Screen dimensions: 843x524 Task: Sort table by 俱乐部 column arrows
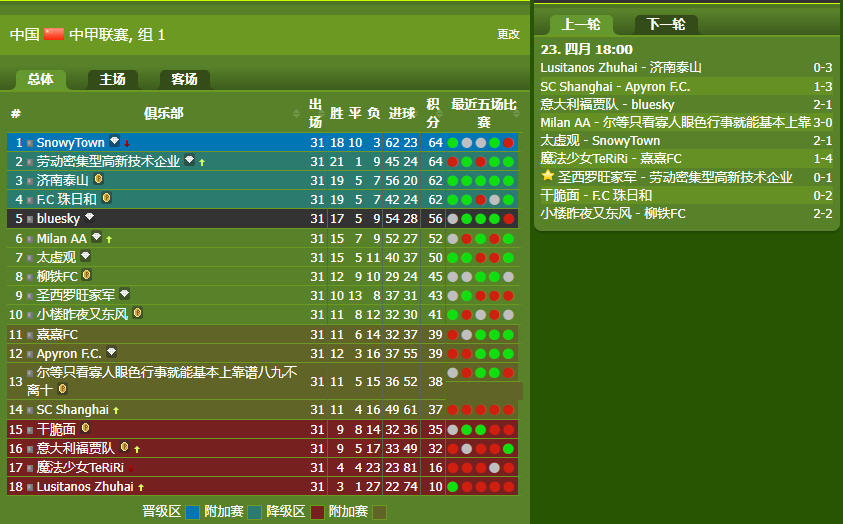coord(296,113)
